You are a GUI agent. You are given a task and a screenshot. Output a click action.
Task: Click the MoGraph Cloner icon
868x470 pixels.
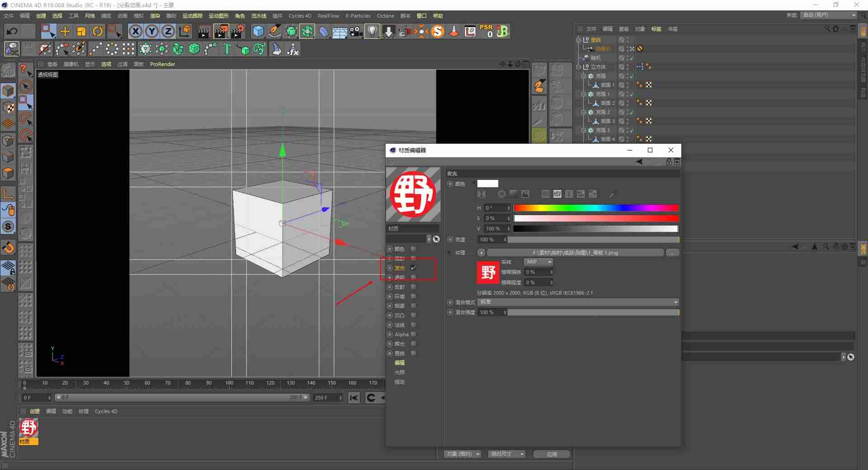[x=146, y=49]
